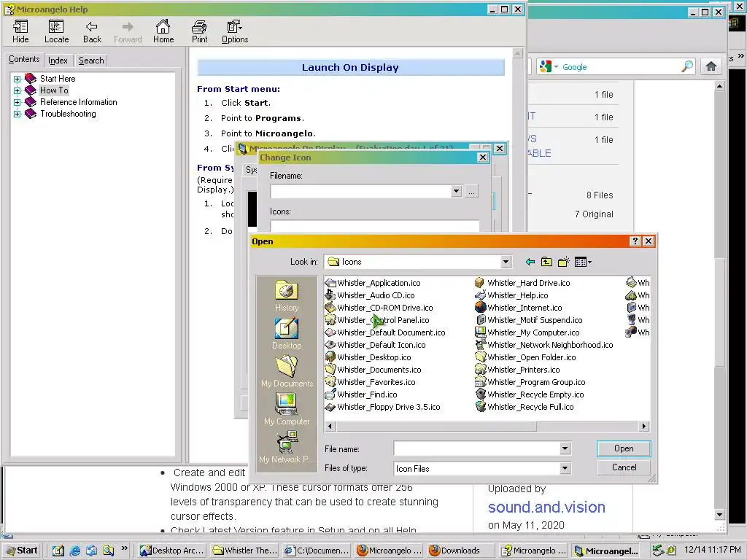Select Whistler_Application.ico file
This screenshot has width=747, height=560.
point(373,283)
